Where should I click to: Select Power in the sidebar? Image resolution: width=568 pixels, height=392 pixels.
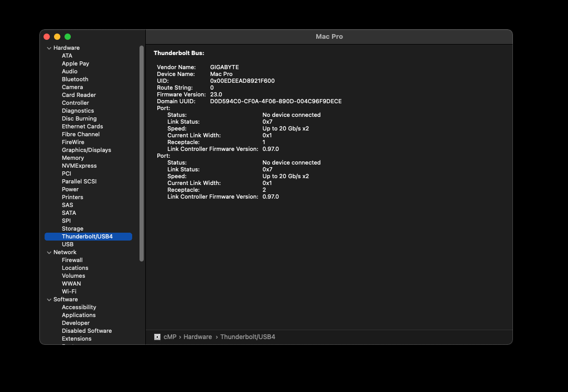(70, 189)
